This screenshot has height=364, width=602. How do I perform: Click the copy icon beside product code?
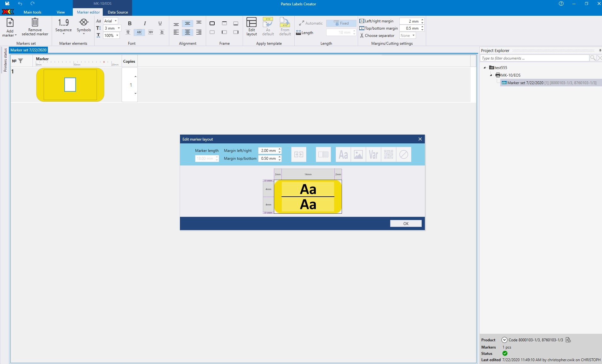568,340
